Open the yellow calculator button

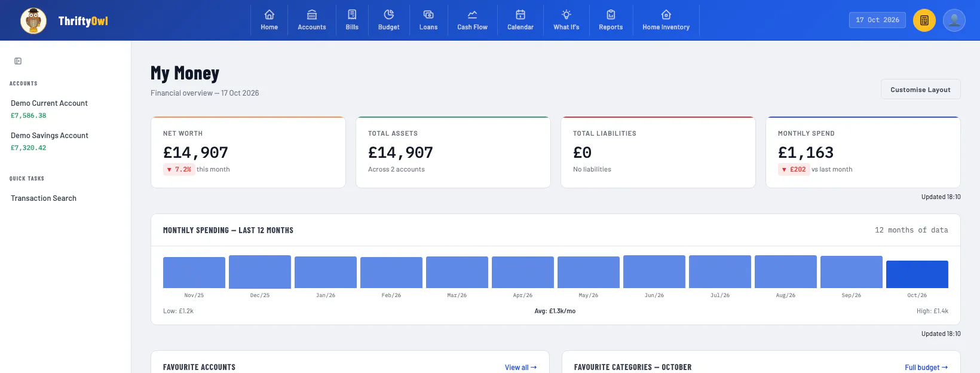(924, 20)
